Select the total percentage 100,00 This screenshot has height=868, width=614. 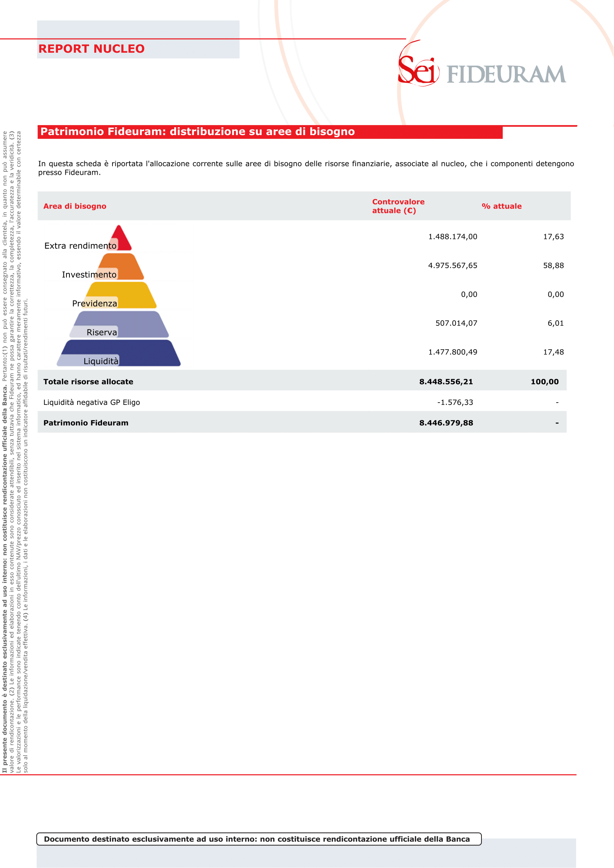[x=545, y=381]
